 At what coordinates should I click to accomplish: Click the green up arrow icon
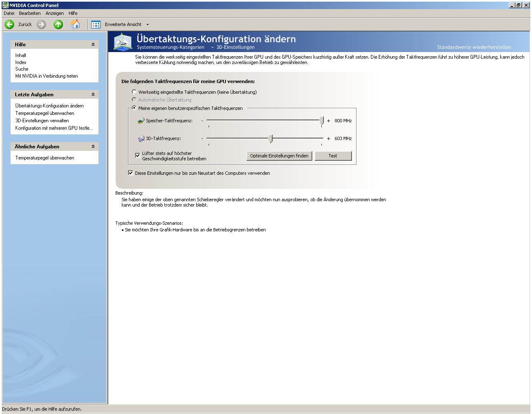[58, 24]
